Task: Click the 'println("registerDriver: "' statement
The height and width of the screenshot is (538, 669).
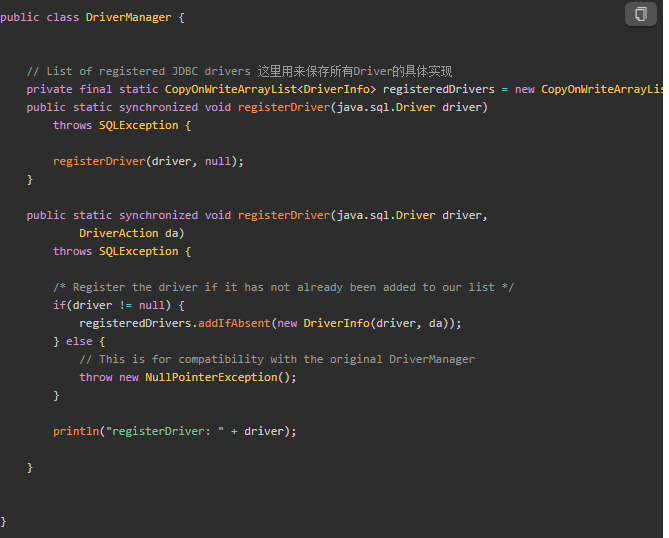Action: 175,431
